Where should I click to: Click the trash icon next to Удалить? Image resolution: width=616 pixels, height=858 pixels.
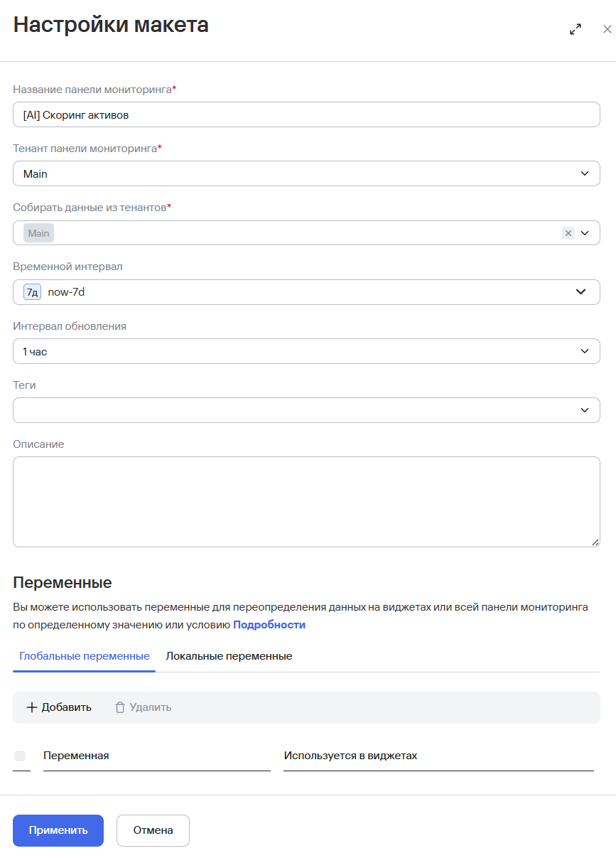click(x=120, y=707)
